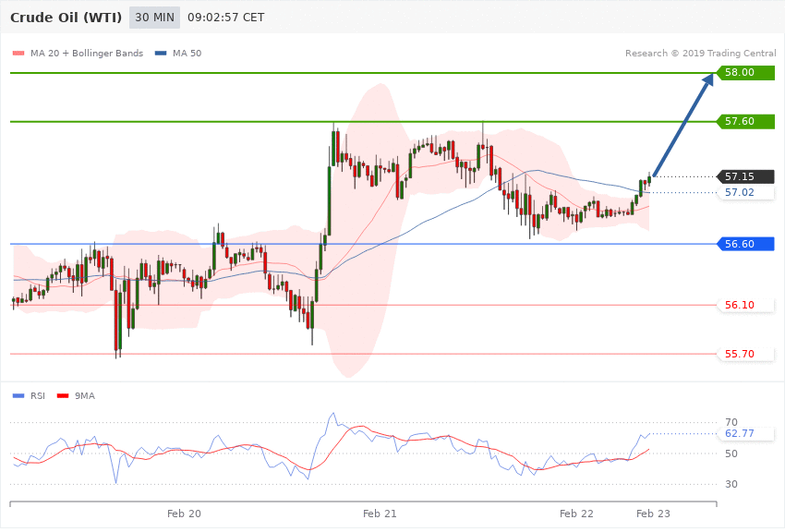The width and height of the screenshot is (785, 532).
Task: Click the 30 MIN timeframe badge
Action: (154, 18)
